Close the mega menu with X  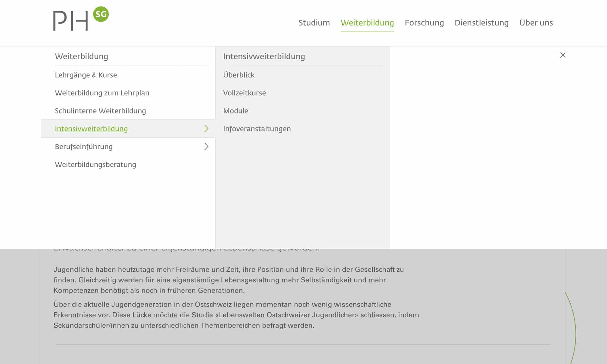click(x=563, y=55)
